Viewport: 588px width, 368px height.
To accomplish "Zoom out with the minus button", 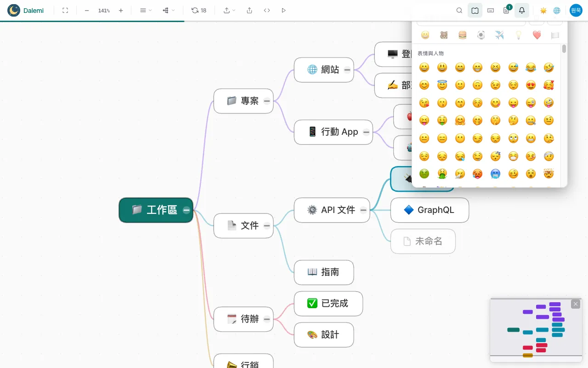I will point(87,10).
